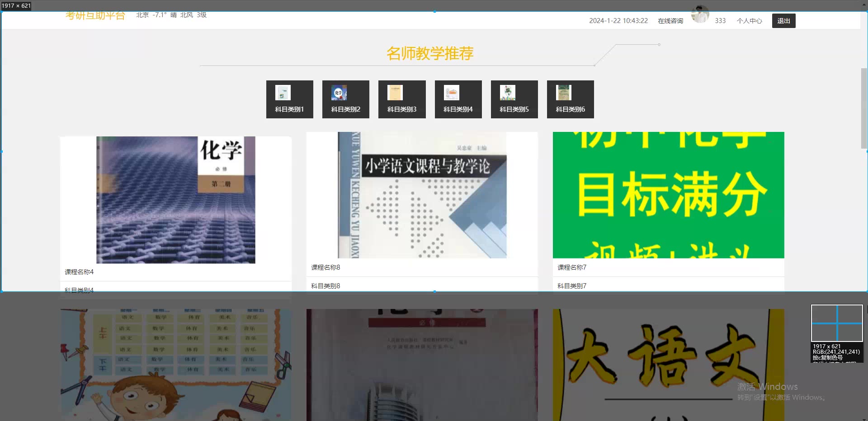Open the 科目类别6 category tile
The height and width of the screenshot is (421, 868).
coord(571,99)
